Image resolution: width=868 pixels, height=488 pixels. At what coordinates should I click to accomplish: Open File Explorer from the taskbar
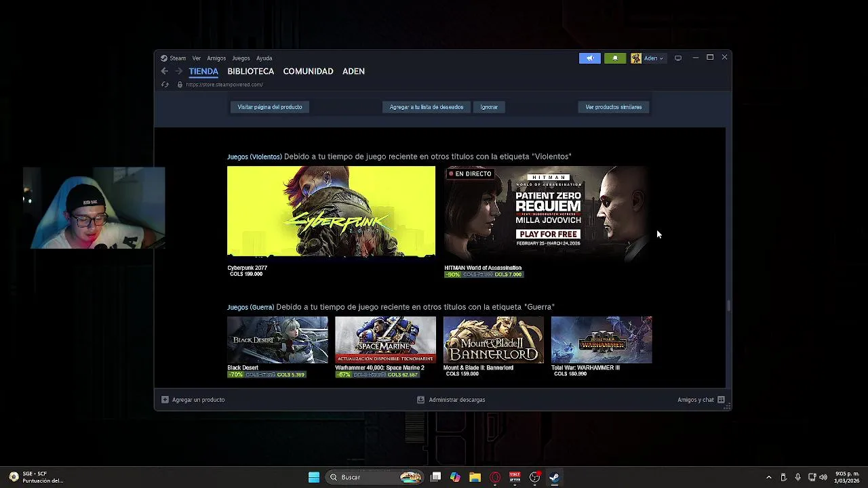pyautogui.click(x=475, y=477)
